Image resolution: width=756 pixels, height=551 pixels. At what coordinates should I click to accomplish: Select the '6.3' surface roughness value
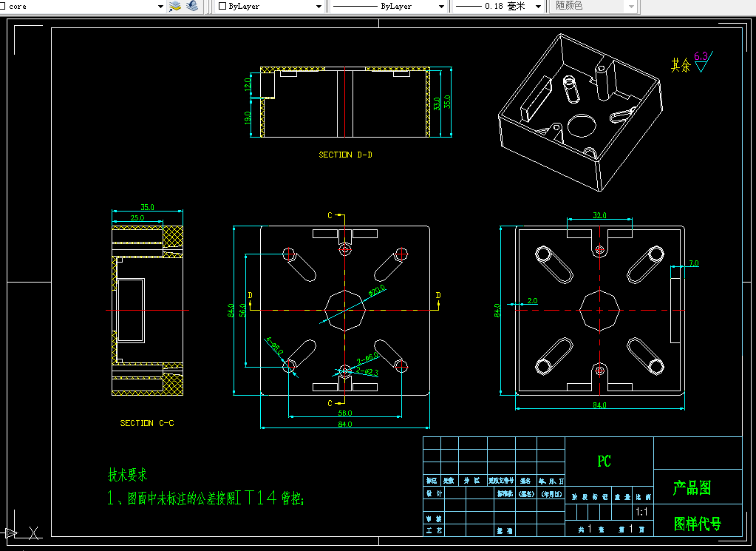pos(701,56)
